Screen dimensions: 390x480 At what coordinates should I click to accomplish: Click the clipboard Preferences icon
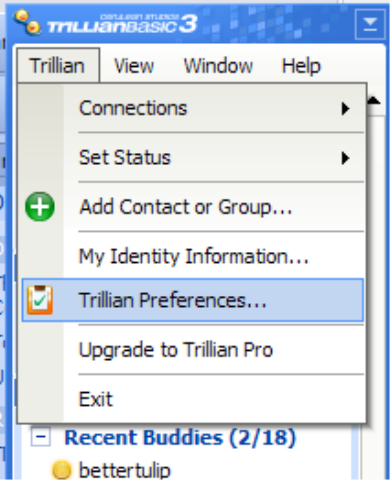[x=40, y=300]
